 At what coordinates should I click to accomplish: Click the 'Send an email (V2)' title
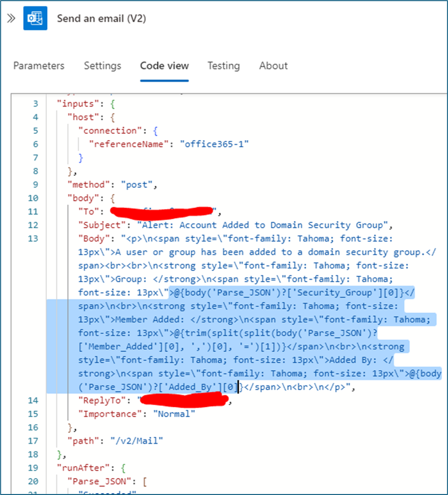point(101,19)
